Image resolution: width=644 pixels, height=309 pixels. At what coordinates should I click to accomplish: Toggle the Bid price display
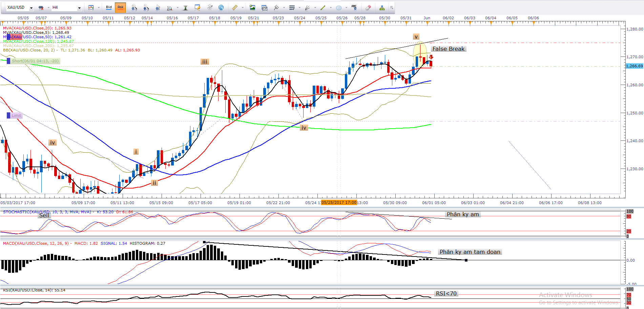(109, 7)
